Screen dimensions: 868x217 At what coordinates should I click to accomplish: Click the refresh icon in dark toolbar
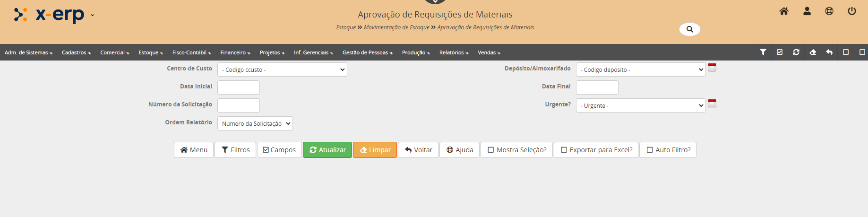[x=796, y=52]
